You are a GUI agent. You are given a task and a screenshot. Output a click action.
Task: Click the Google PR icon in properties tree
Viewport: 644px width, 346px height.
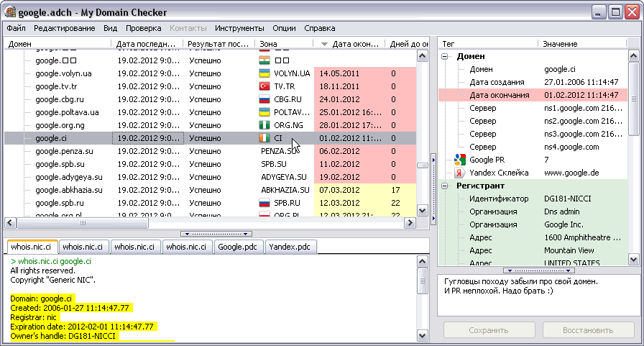pos(460,160)
